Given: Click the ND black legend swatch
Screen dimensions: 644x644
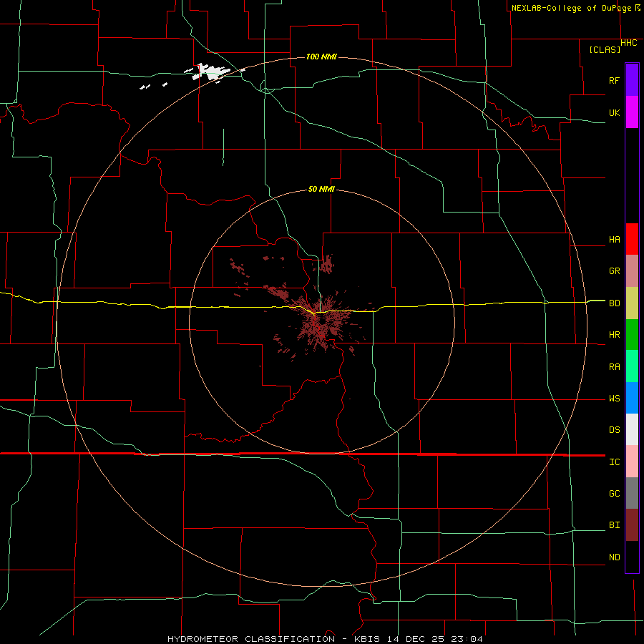Looking at the screenshot, I should 632,557.
